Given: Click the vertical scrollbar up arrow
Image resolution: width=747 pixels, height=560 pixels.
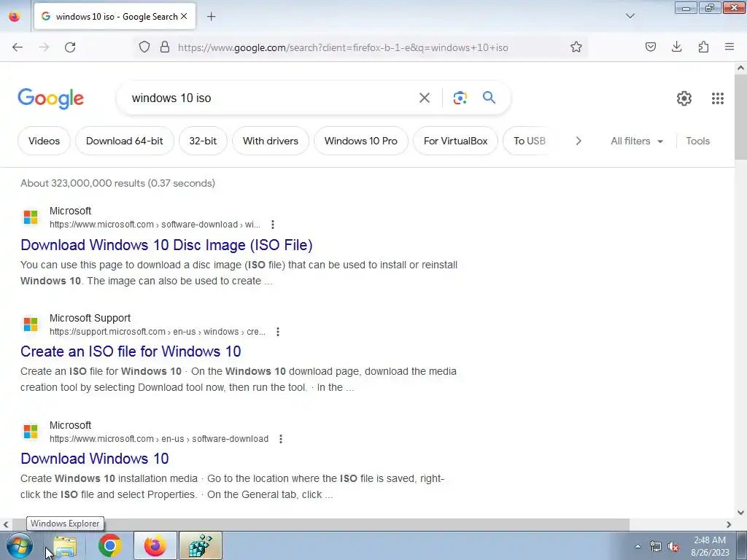Looking at the screenshot, I should [x=741, y=68].
